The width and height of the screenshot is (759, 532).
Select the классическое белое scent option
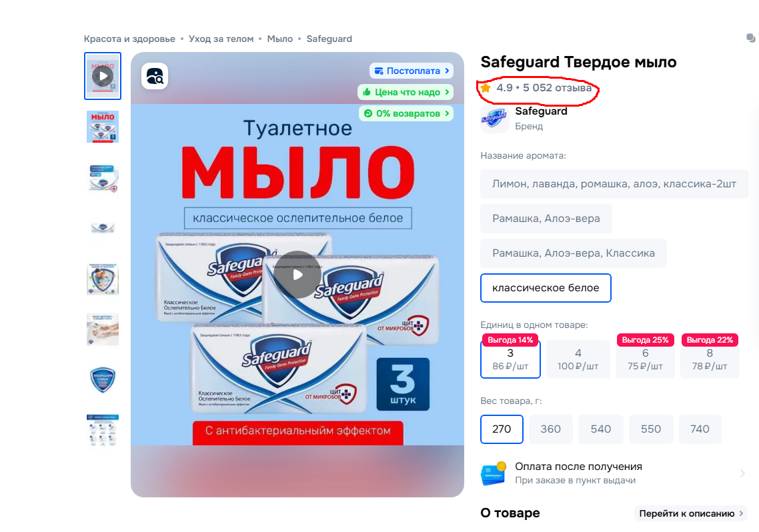[x=546, y=288]
